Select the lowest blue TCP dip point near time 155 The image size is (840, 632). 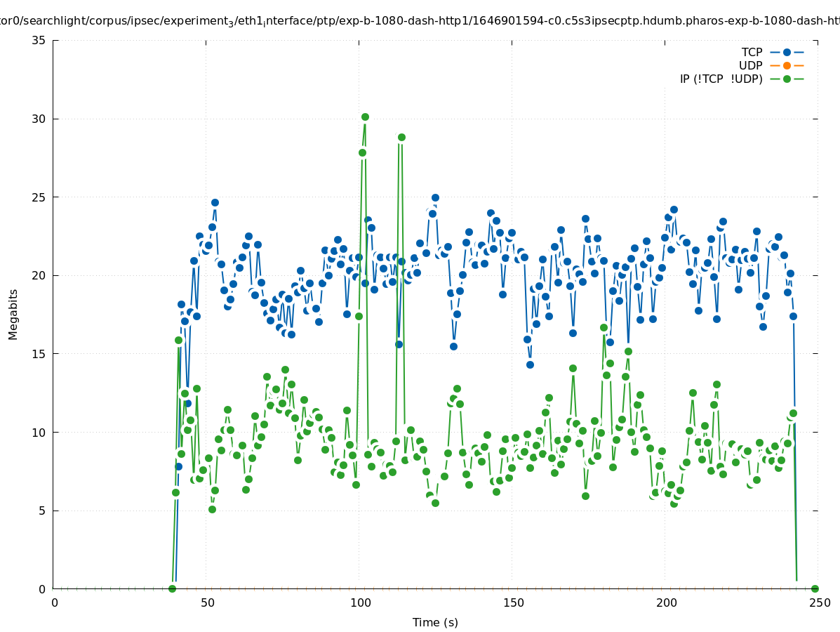coord(530,364)
